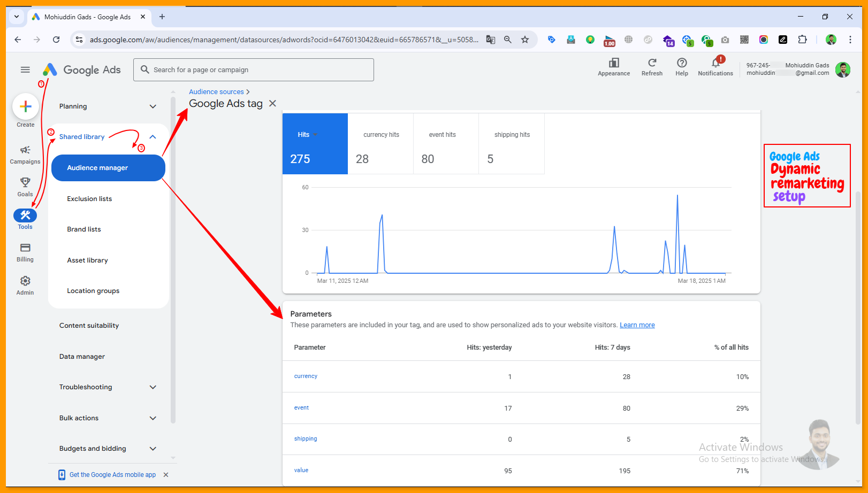
Task: Close the Google Ads tag panel
Action: pyautogui.click(x=272, y=104)
